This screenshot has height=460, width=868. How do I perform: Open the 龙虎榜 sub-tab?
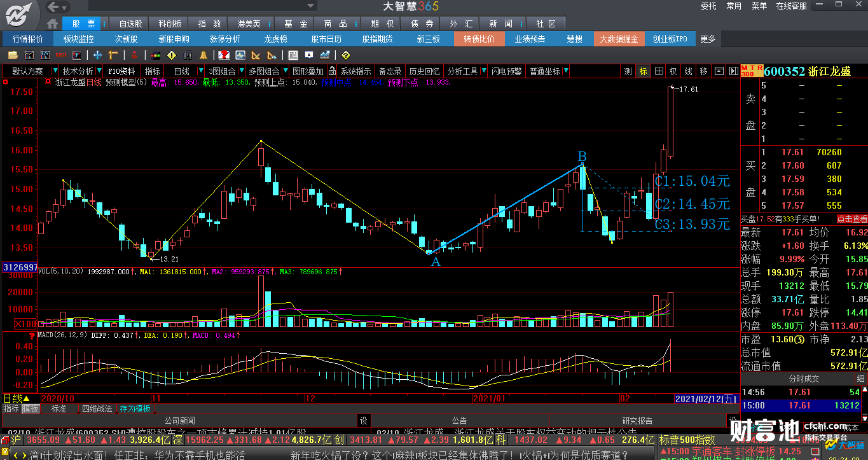(276, 39)
